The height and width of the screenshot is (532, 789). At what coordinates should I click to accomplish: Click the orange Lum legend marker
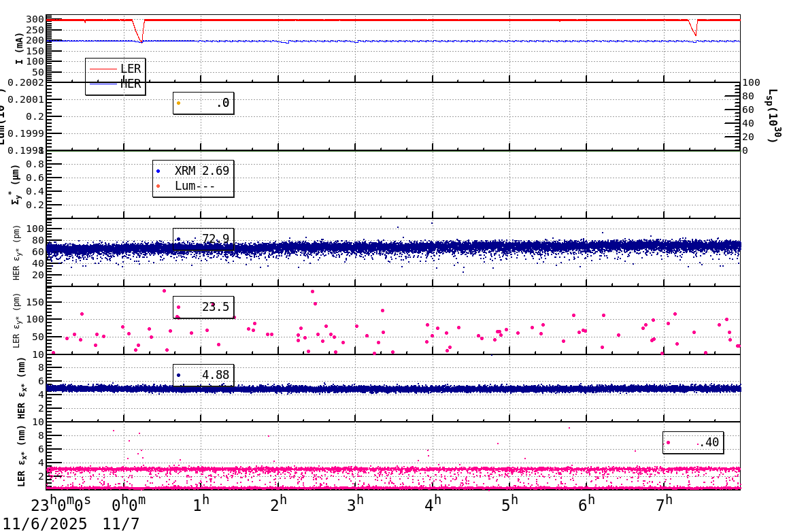click(158, 186)
